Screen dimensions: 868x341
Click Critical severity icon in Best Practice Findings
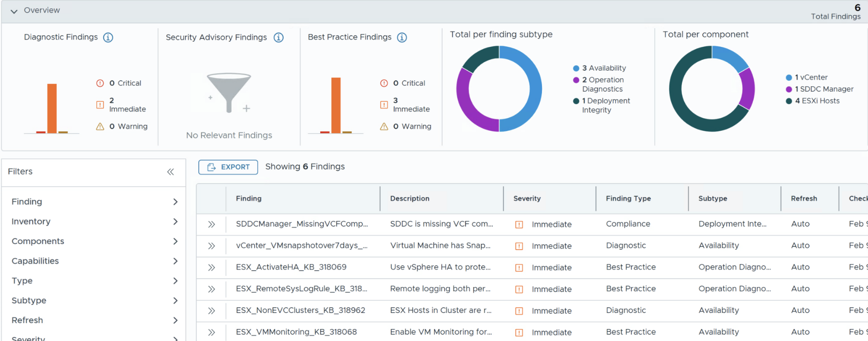(x=384, y=83)
